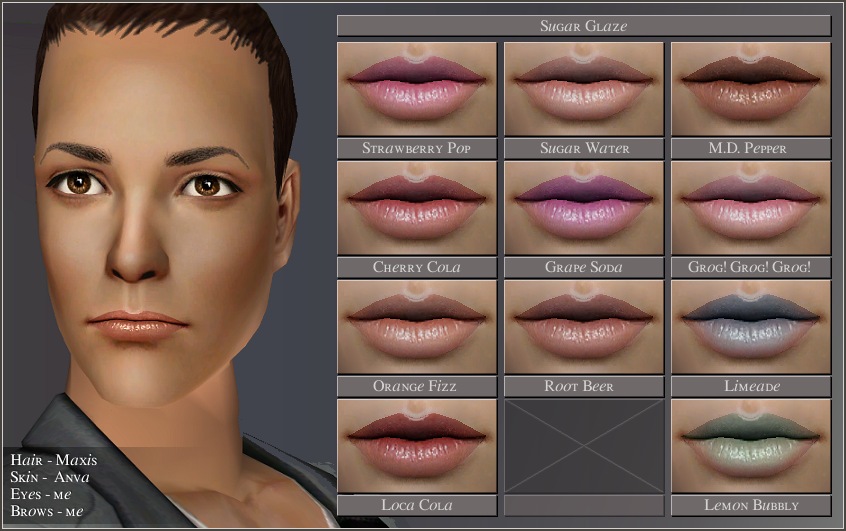This screenshot has width=846, height=531.
Task: Choose the Grape Soda purple lip preview
Action: [x=584, y=208]
